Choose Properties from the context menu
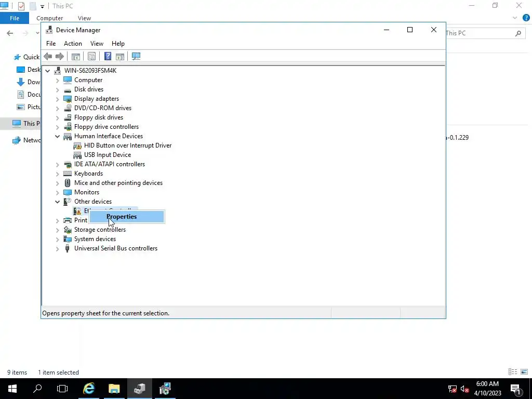 click(x=127, y=217)
